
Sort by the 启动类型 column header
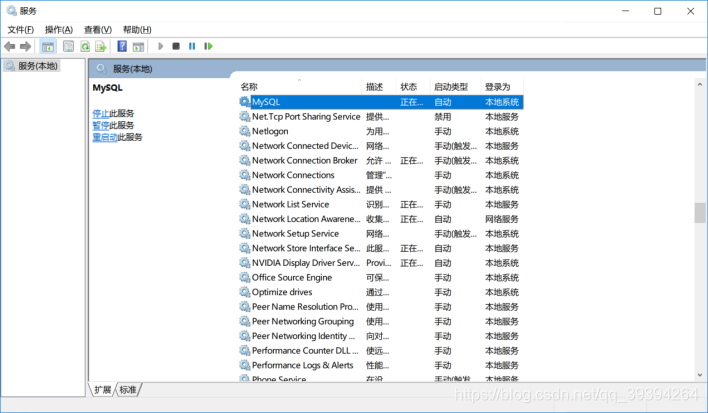456,87
